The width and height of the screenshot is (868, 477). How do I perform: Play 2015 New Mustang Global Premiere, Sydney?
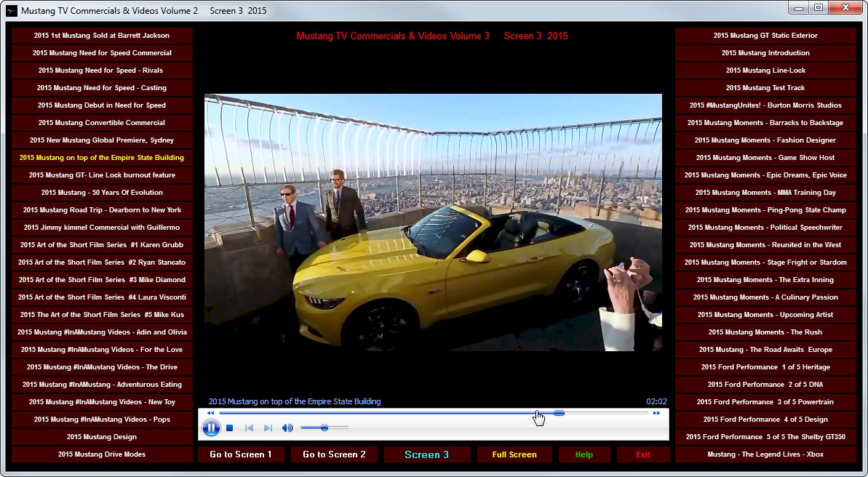pyautogui.click(x=102, y=140)
